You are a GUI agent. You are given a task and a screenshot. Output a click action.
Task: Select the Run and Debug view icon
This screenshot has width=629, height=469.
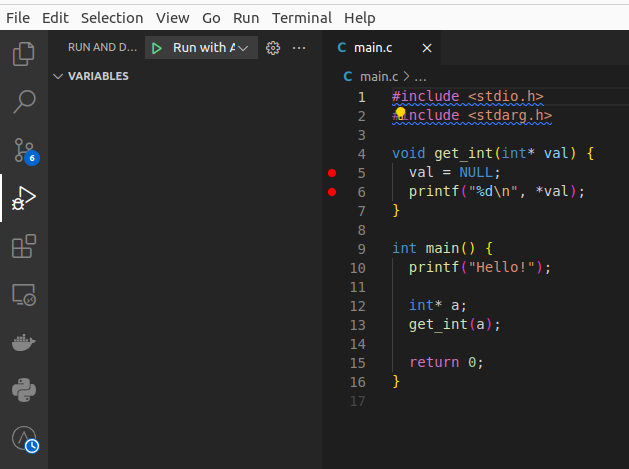coord(24,198)
